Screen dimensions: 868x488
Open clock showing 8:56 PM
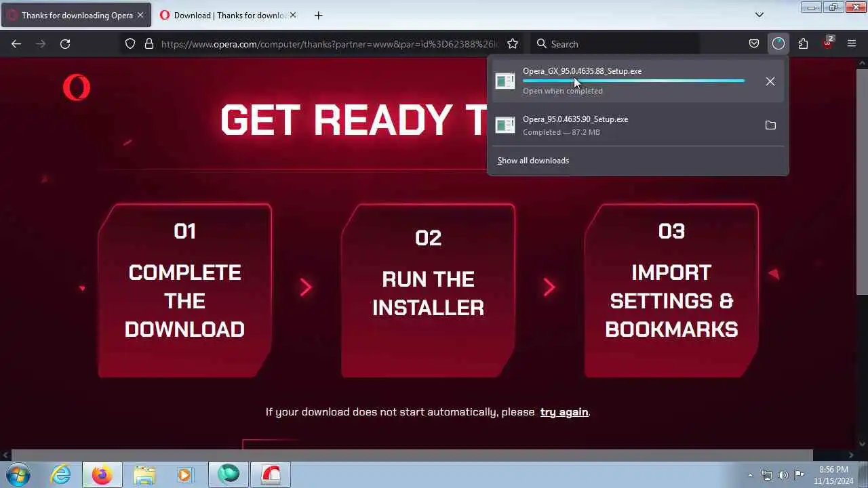833,474
